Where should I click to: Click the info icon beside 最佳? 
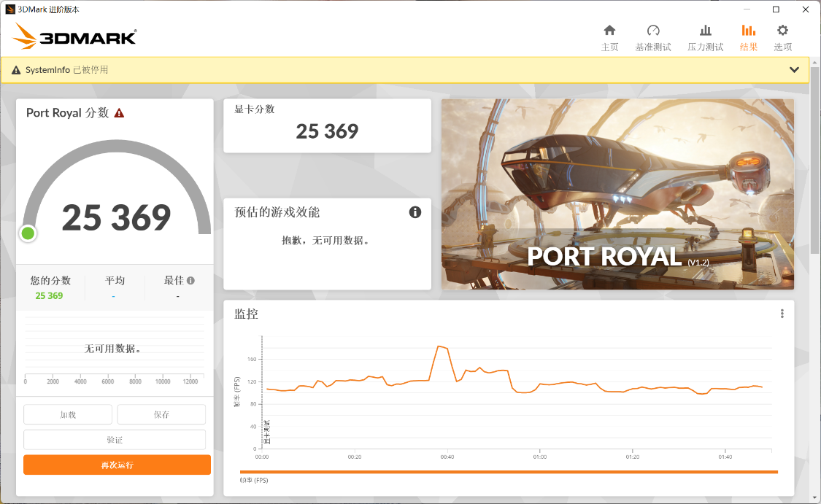click(x=190, y=281)
